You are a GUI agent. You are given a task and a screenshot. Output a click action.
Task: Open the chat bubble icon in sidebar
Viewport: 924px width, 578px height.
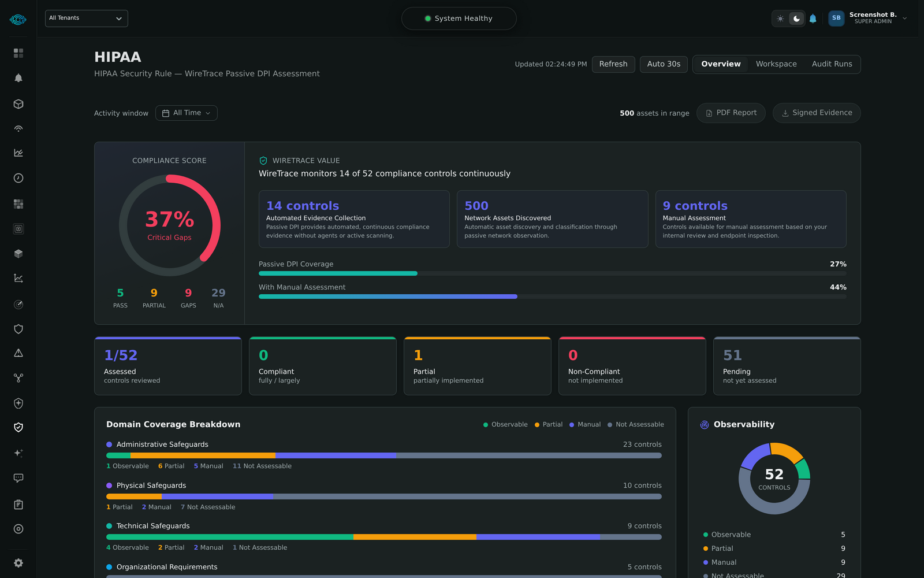pyautogui.click(x=18, y=478)
